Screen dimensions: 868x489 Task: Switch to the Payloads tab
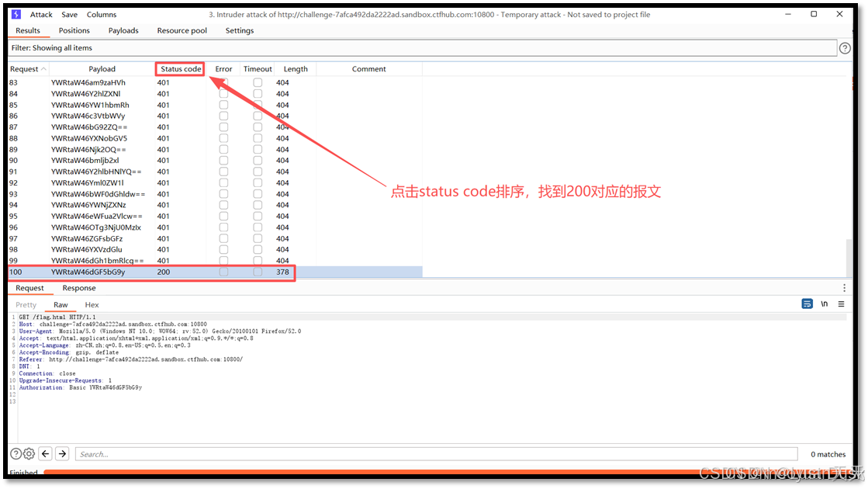coord(123,30)
